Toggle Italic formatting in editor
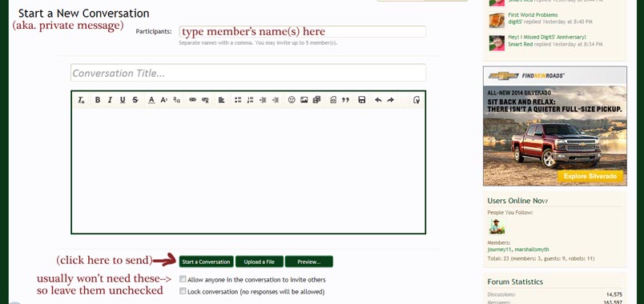 tap(110, 100)
